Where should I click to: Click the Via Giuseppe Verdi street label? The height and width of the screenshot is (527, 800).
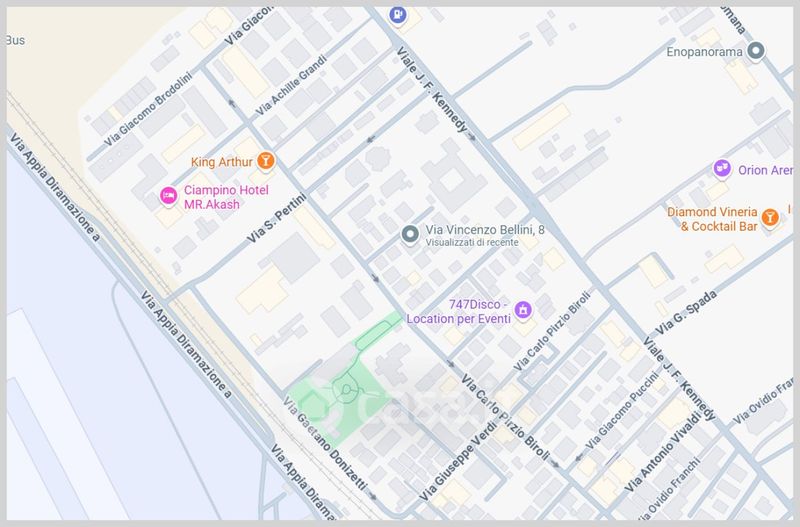pos(458,461)
